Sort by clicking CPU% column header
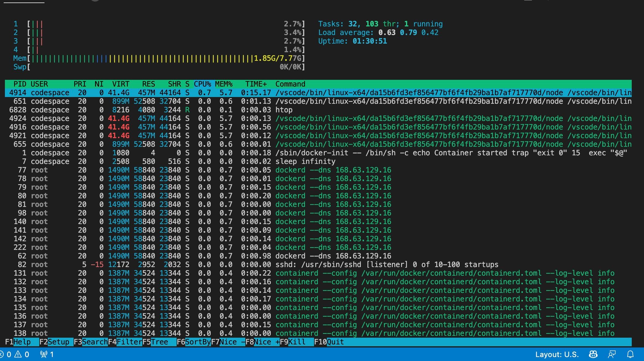644x361 pixels. coord(202,84)
